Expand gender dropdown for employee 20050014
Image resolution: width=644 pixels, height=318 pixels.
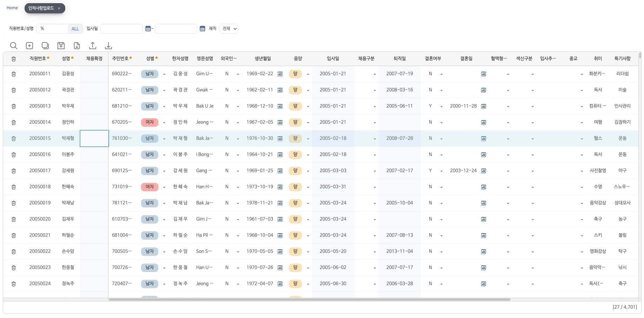coord(164,122)
